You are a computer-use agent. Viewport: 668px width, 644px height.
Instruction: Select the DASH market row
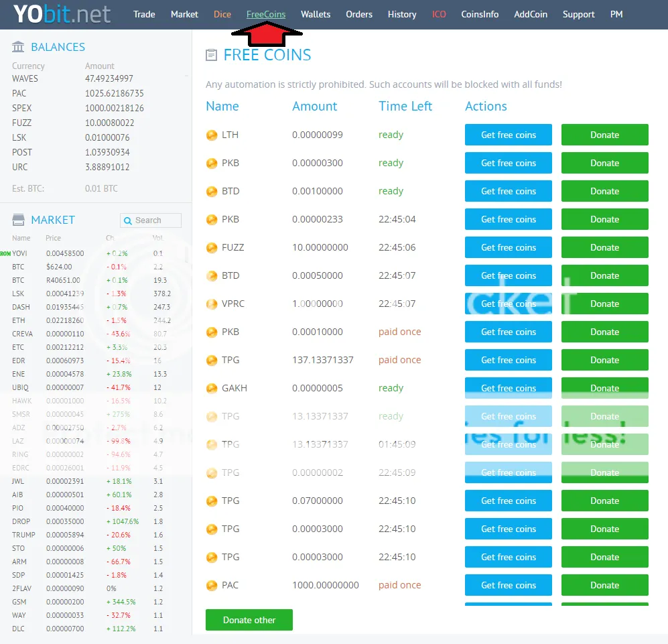(91, 307)
